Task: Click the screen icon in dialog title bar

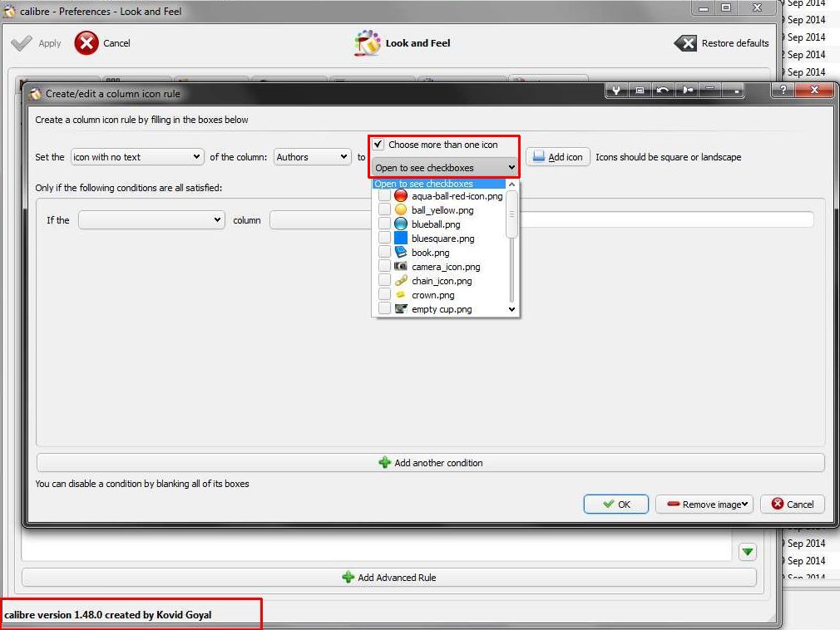Action: (639, 91)
